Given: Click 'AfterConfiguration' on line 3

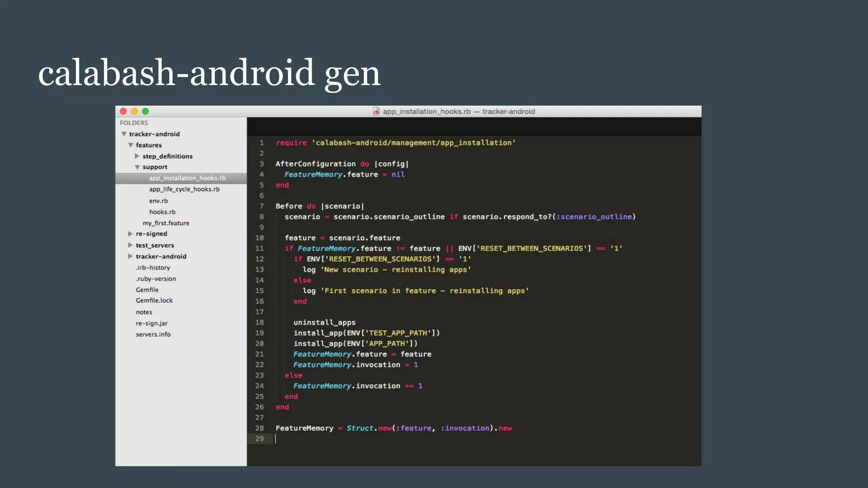Looking at the screenshot, I should click(315, 164).
